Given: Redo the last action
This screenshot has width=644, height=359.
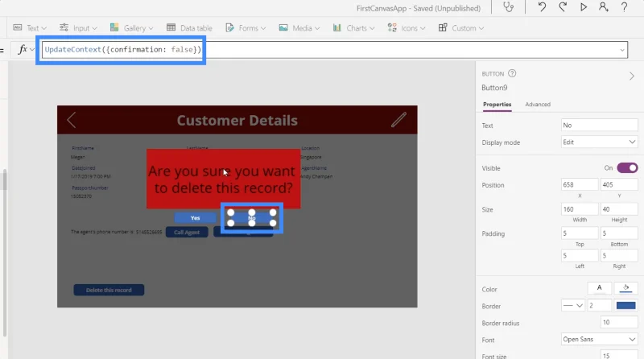Looking at the screenshot, I should pos(563,7).
